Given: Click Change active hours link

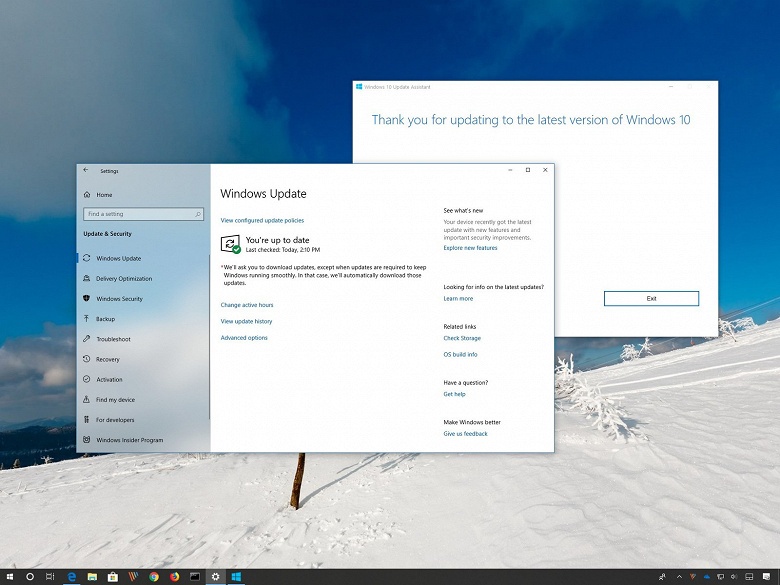Looking at the screenshot, I should (x=247, y=305).
